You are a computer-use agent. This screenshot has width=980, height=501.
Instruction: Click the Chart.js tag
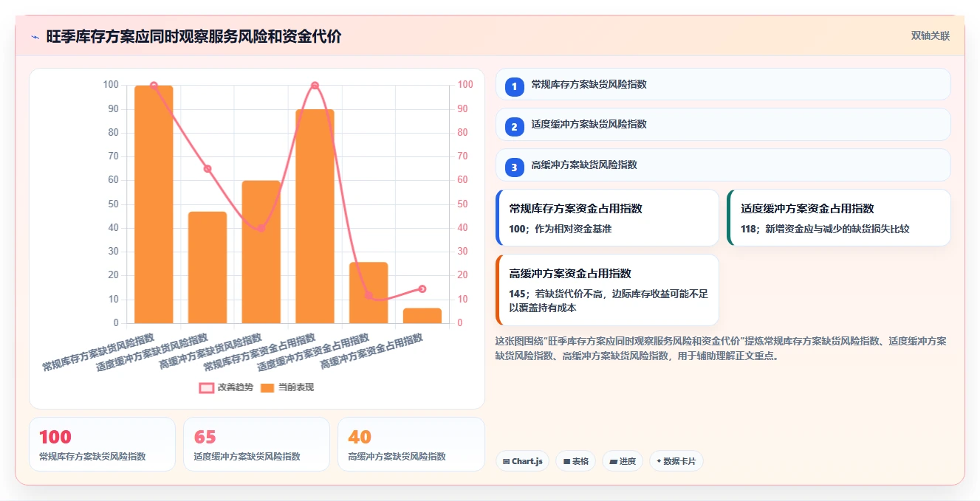pos(522,461)
